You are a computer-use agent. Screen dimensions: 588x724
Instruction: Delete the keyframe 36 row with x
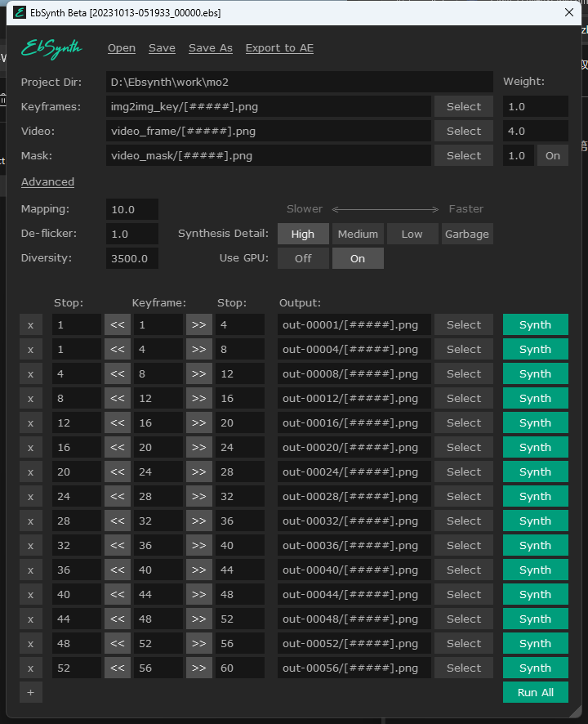[31, 545]
